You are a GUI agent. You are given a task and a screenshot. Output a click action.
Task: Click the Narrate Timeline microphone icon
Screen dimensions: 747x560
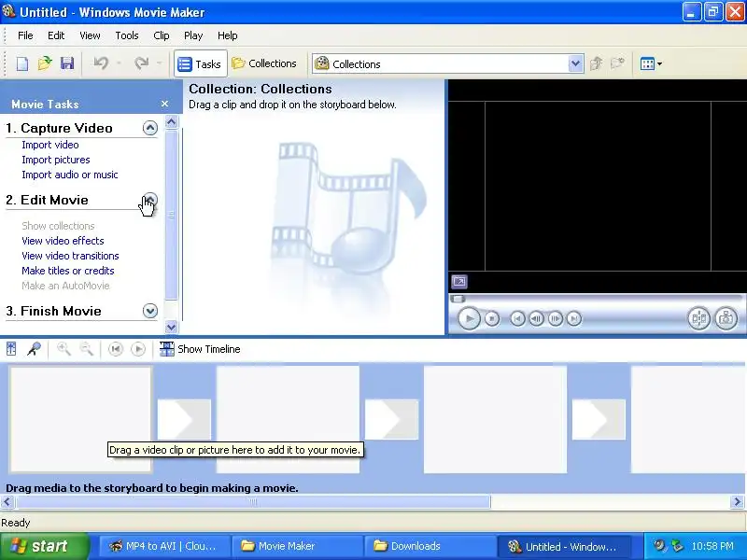point(34,349)
